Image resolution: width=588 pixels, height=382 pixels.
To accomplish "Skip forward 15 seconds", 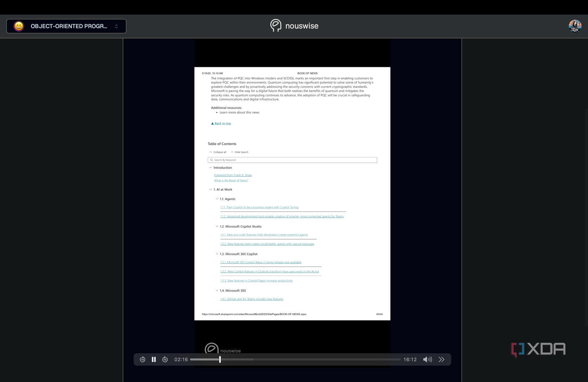I will tap(165, 360).
